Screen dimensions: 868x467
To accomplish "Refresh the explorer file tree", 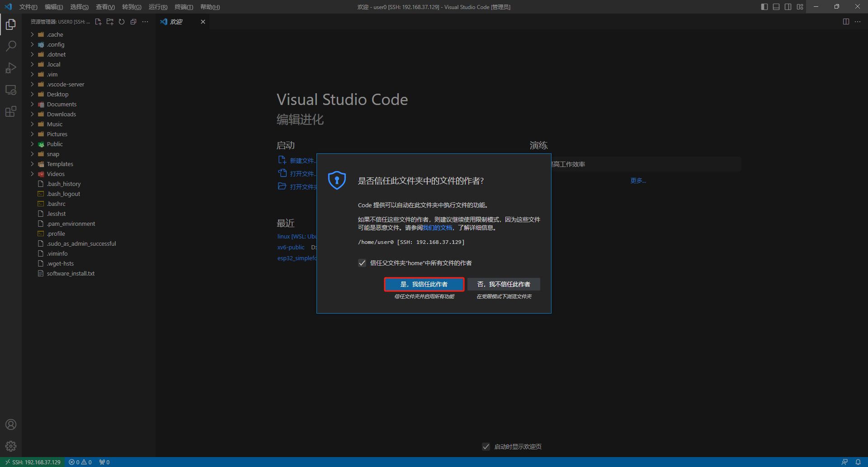I will (122, 22).
